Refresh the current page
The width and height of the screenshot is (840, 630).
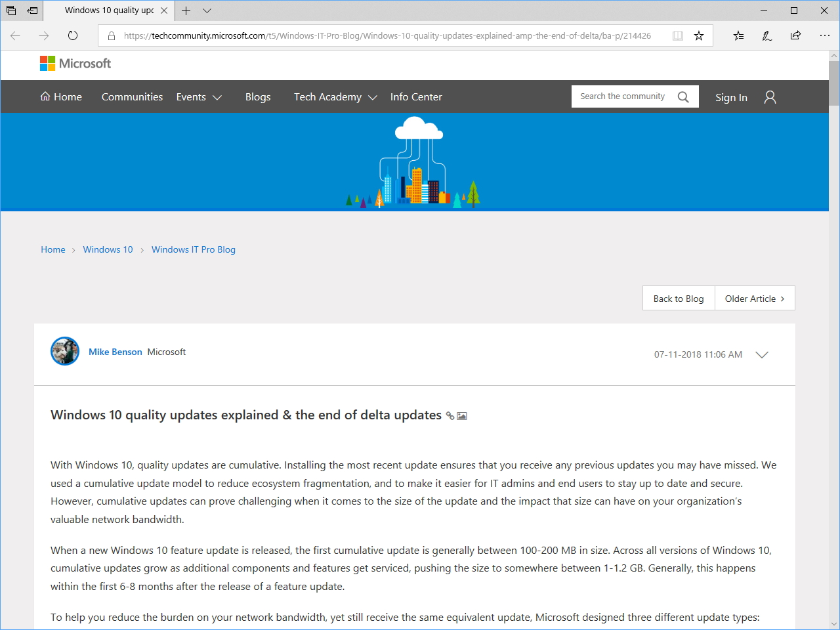point(73,35)
